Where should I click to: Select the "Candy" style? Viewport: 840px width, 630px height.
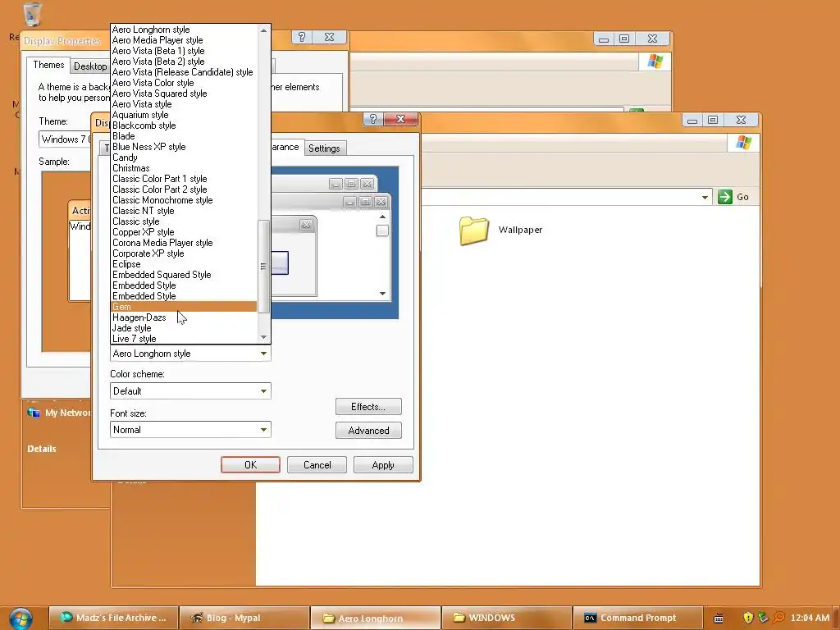tap(183, 157)
